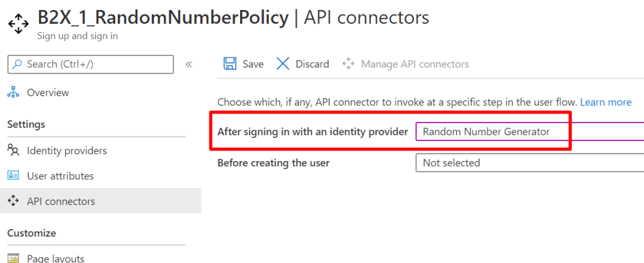Click the User attributes card icon
This screenshot has width=644, height=263.
click(13, 176)
